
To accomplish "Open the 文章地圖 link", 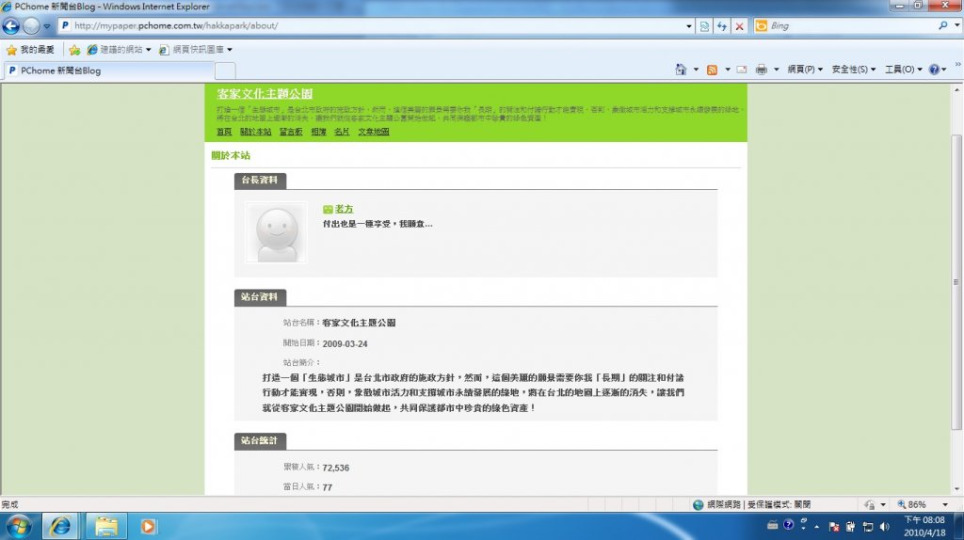I will pos(373,132).
